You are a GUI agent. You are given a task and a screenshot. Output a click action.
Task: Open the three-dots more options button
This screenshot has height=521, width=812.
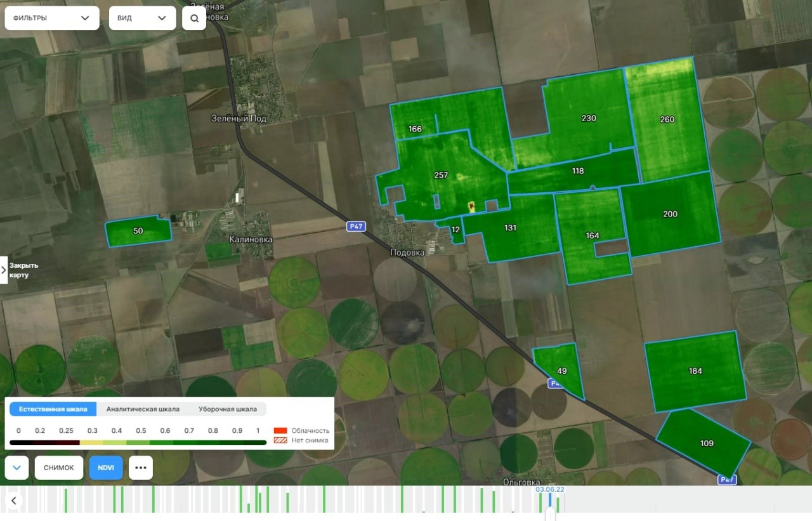140,468
